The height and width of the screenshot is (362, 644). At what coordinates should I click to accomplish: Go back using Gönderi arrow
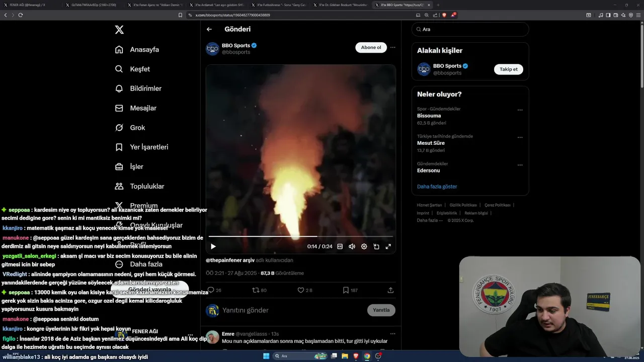[x=209, y=30]
